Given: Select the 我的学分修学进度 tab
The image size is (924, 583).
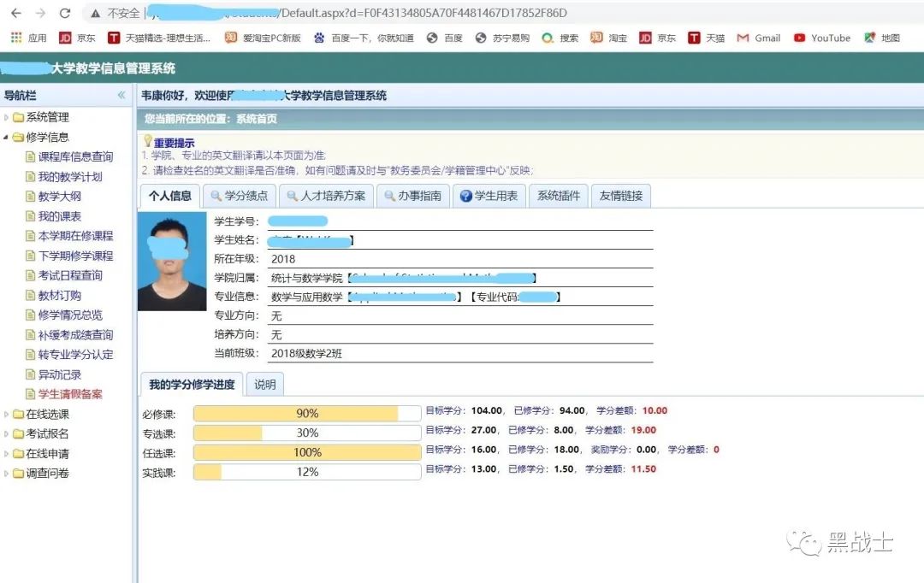Looking at the screenshot, I should point(192,385).
